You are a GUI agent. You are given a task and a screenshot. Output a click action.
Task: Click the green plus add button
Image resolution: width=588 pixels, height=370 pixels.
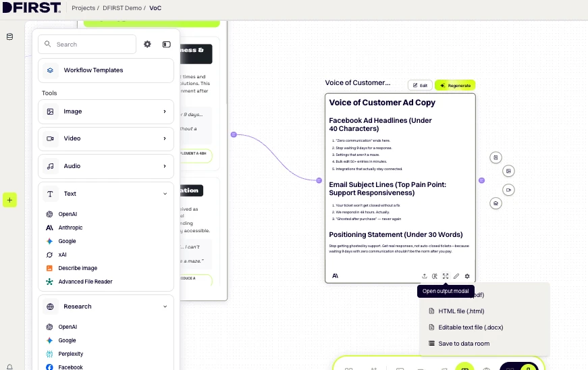9,200
